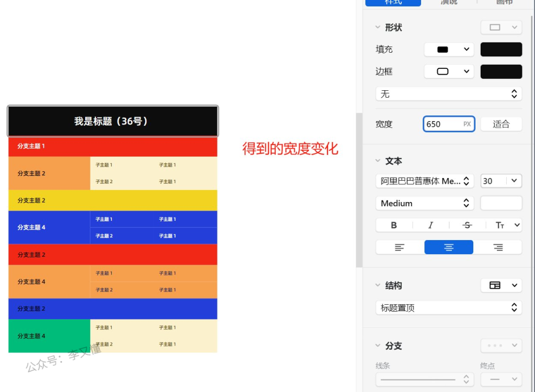535x392 pixels.
Task: Select center text alignment
Action: [x=448, y=247]
